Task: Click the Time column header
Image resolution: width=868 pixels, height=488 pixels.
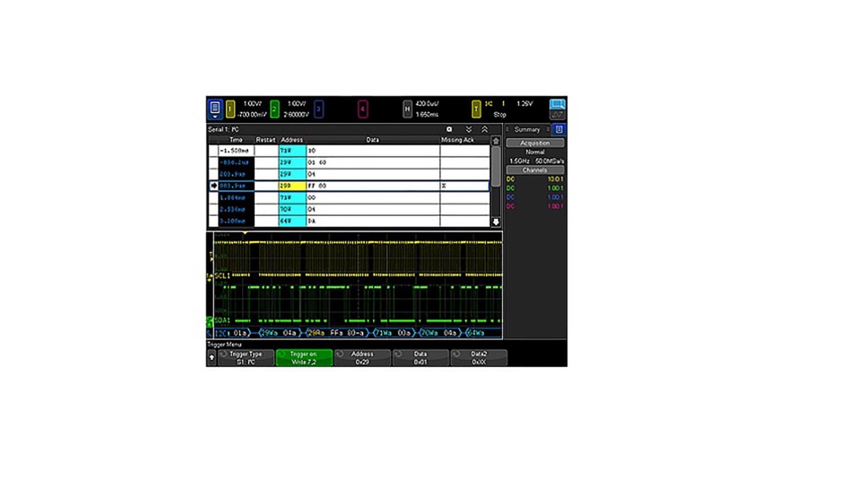Action: pos(236,140)
